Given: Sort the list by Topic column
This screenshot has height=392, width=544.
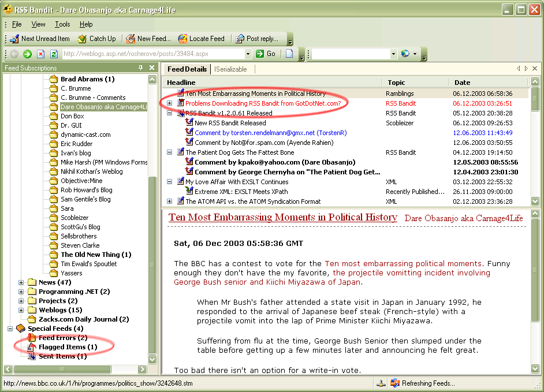Looking at the screenshot, I should tap(415, 83).
